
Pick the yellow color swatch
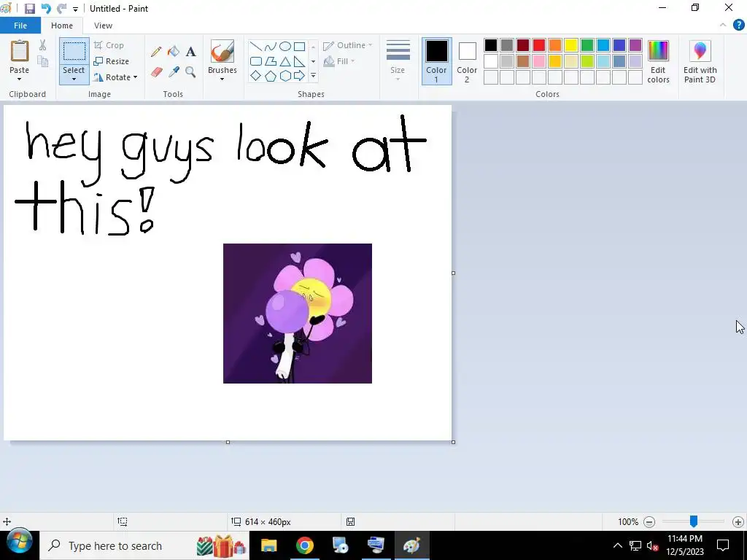pyautogui.click(x=570, y=45)
